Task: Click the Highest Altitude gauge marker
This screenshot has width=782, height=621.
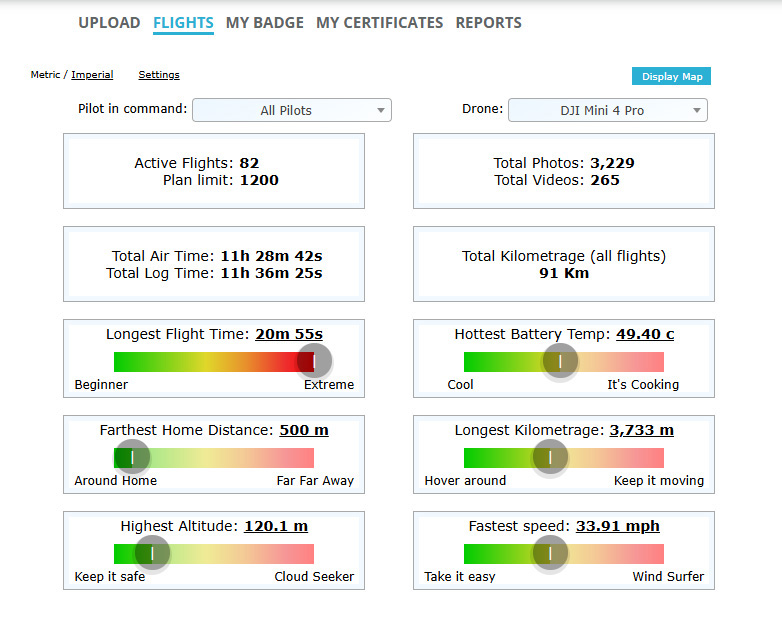Action: 152,553
